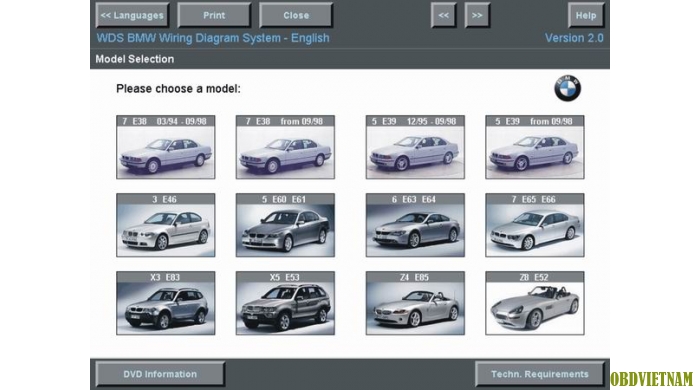Select the 7 E65 E66 model

pos(535,225)
